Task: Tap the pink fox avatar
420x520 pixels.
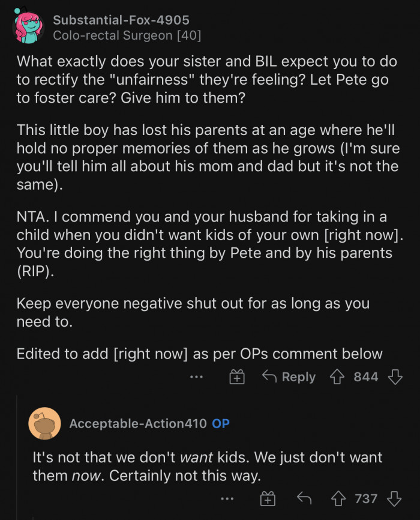Action: coord(29,28)
